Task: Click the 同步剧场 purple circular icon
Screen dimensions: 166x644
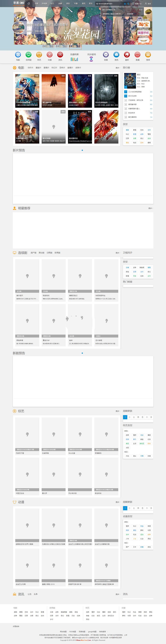Action: [91, 59]
